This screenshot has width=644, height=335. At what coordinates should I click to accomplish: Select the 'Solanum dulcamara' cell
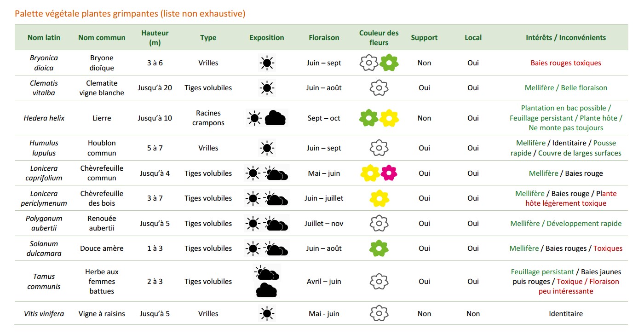[x=44, y=248]
